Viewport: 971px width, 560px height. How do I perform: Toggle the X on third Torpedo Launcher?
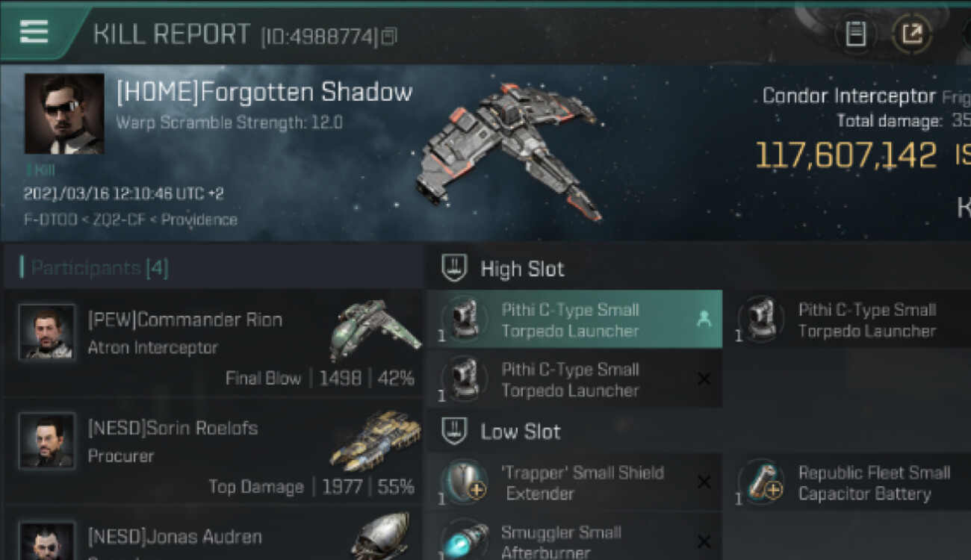[704, 379]
